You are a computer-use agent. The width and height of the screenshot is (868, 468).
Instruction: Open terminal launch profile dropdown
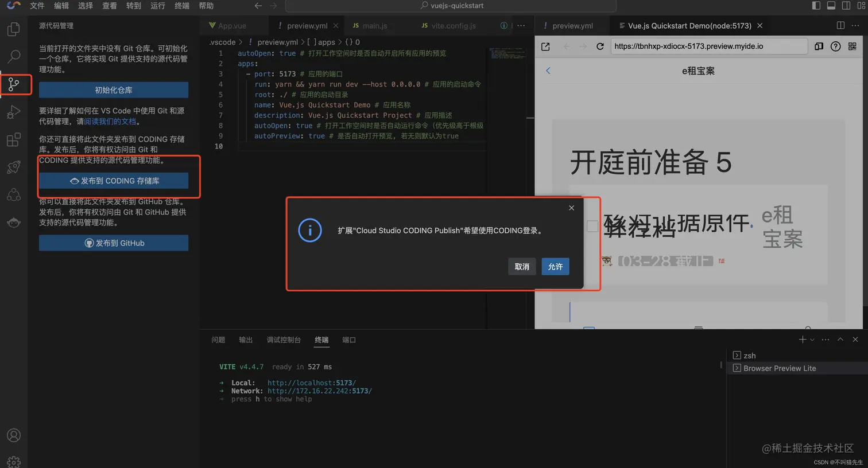point(812,340)
